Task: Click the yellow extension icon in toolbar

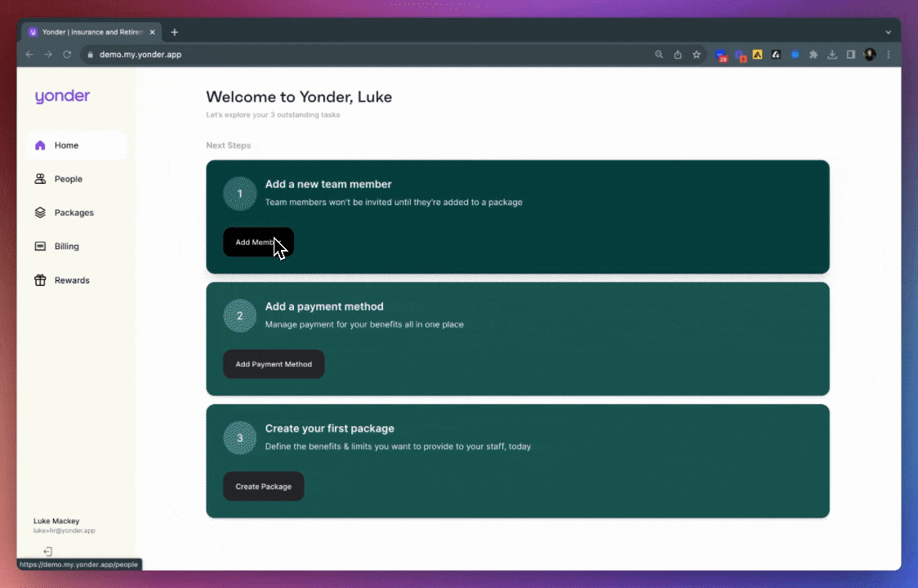Action: click(x=758, y=55)
